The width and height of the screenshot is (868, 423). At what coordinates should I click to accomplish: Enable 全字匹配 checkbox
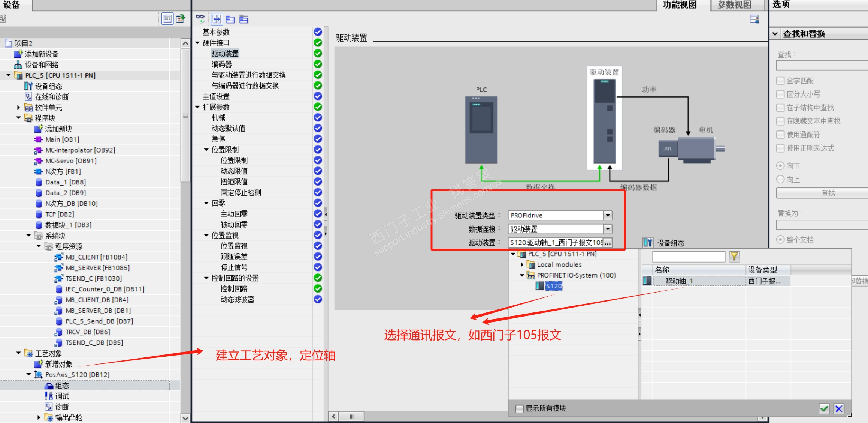pyautogui.click(x=780, y=81)
